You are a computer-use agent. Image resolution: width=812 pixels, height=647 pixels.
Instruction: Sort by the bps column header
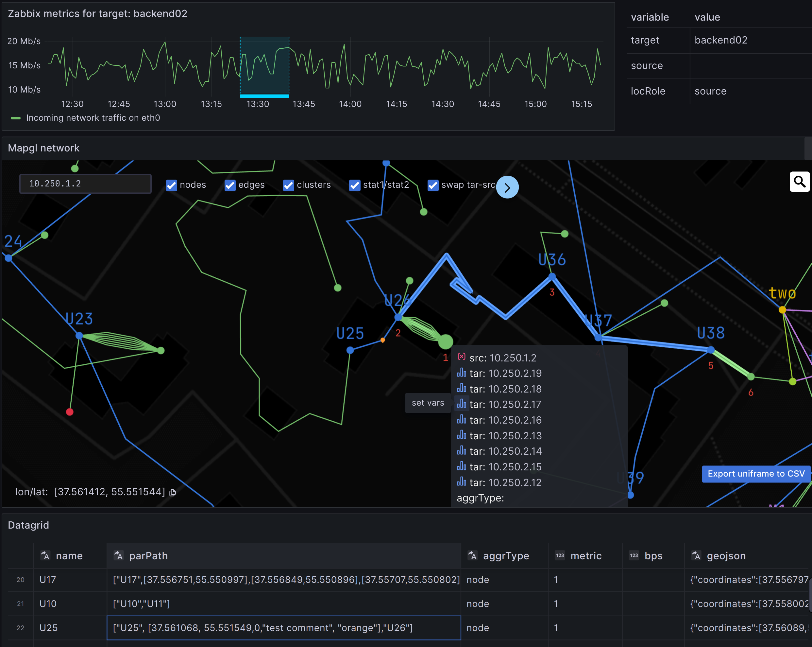(x=653, y=555)
